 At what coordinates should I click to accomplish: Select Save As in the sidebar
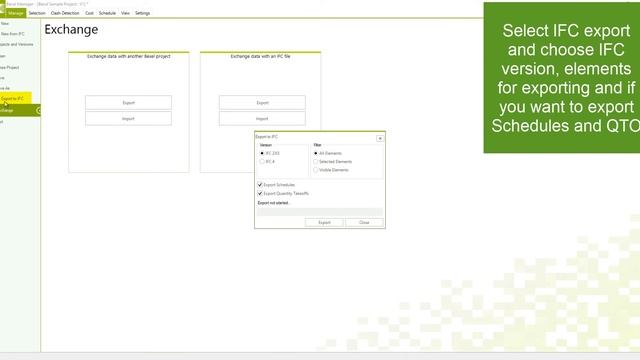point(5,88)
